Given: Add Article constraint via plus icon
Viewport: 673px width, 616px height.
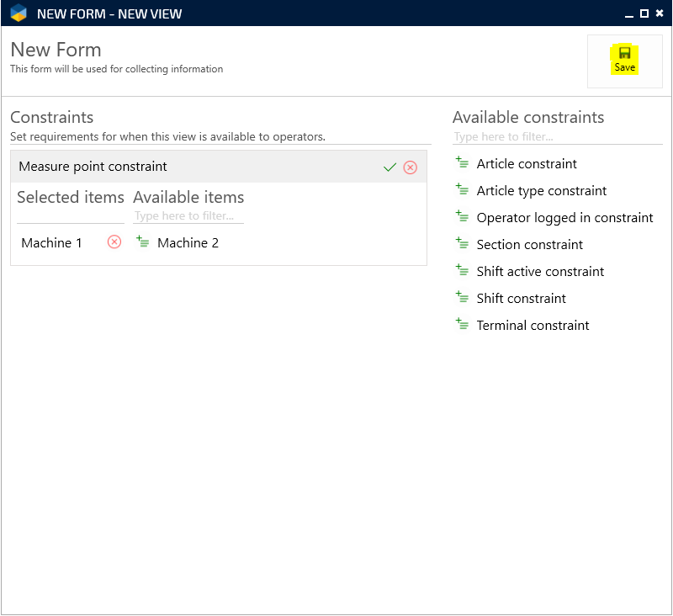Looking at the screenshot, I should pos(462,163).
